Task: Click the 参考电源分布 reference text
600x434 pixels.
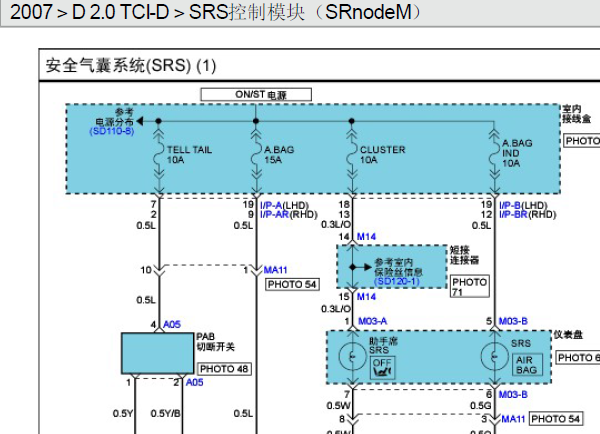Action: pos(115,117)
